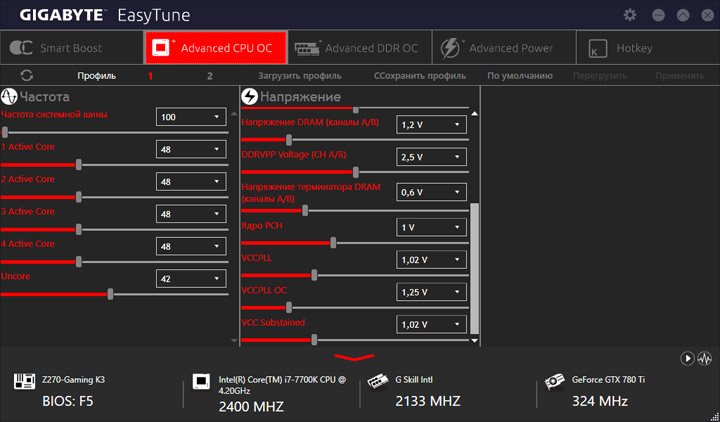Viewport: 720px width, 422px height.
Task: Open the Hotkey tab
Action: point(648,48)
